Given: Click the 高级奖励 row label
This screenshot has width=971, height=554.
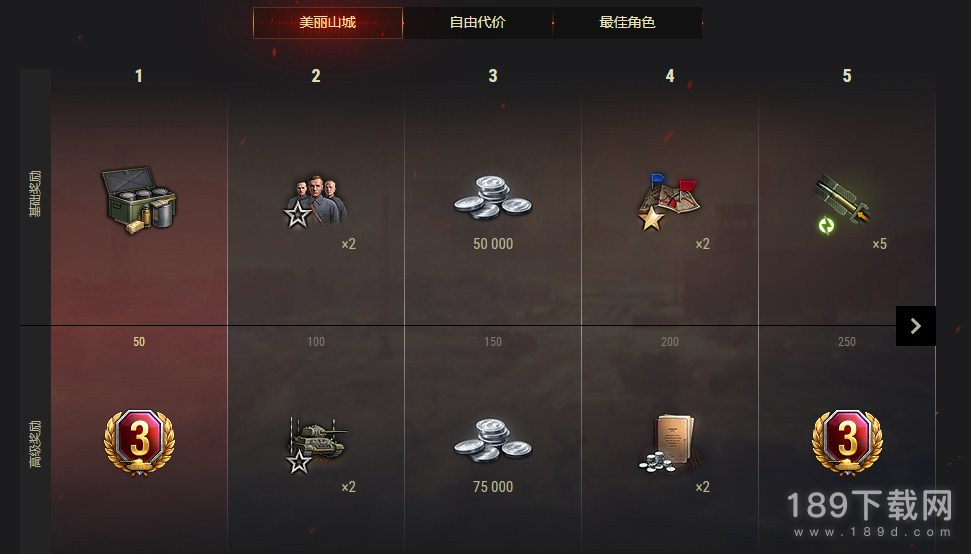Looking at the screenshot, I should (35, 444).
